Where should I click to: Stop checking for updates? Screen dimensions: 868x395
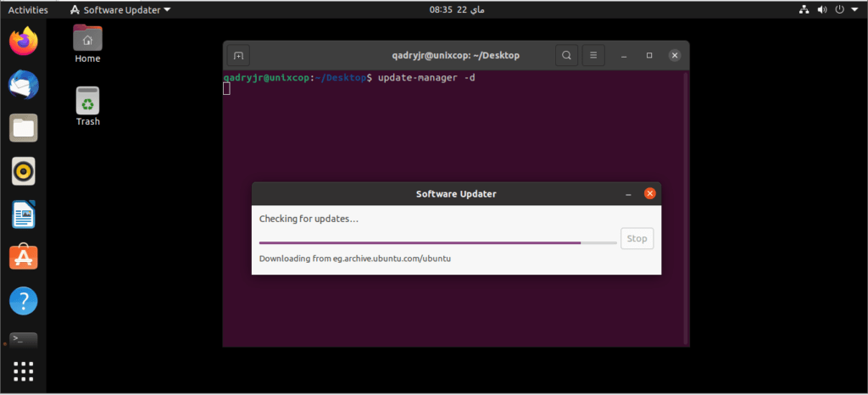637,238
